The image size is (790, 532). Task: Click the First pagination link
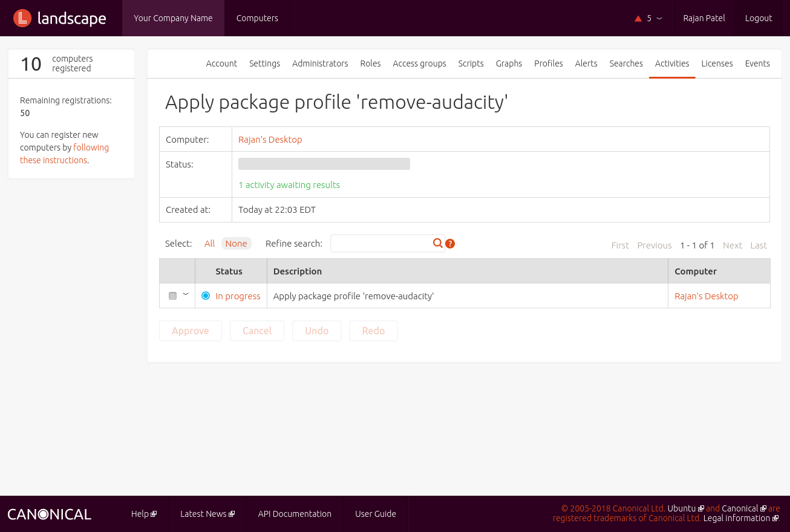point(620,245)
